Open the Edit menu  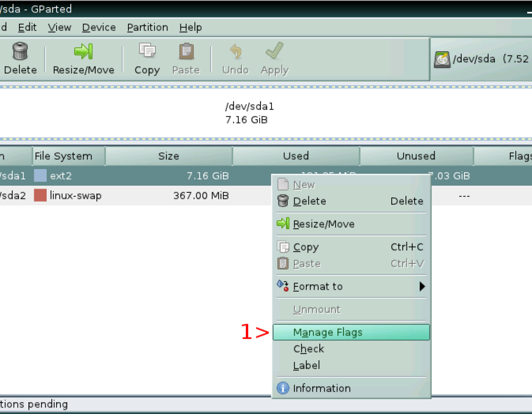27,27
